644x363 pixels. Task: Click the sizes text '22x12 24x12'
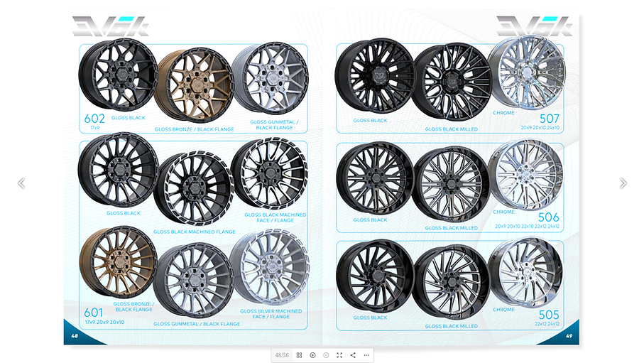tap(547, 324)
